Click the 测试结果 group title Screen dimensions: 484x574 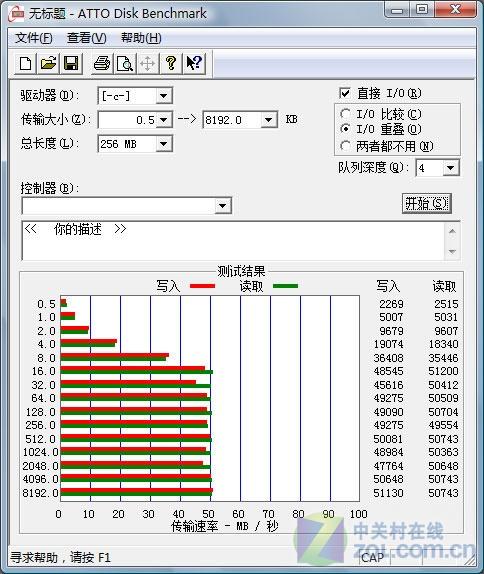point(241,271)
